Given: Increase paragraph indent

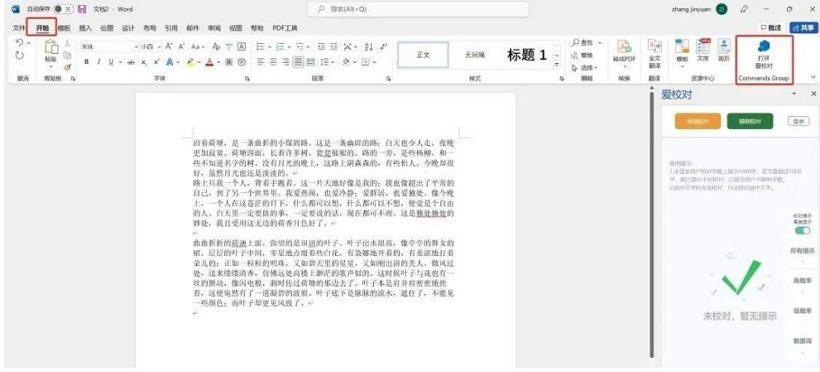Looking at the screenshot, I should pyautogui.click(x=333, y=47).
